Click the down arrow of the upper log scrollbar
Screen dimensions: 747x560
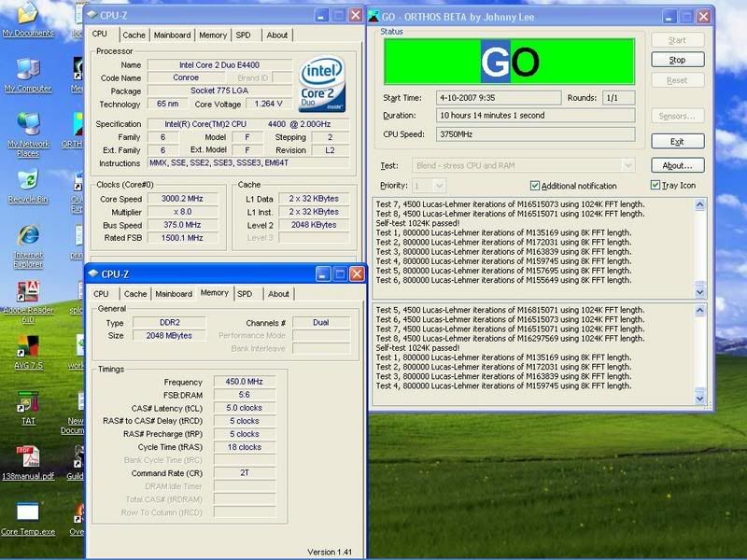coord(699,292)
